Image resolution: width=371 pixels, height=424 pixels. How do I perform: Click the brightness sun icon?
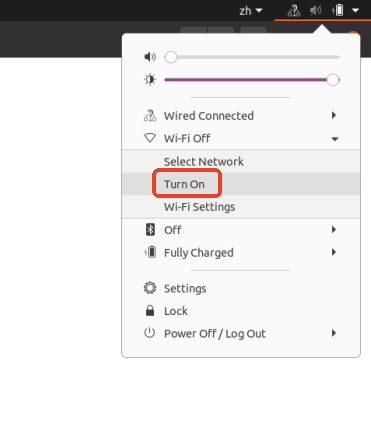pyautogui.click(x=150, y=80)
